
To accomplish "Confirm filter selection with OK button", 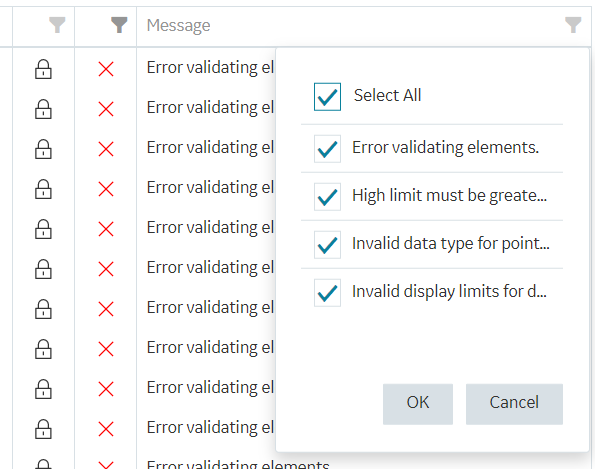I will tap(418, 404).
